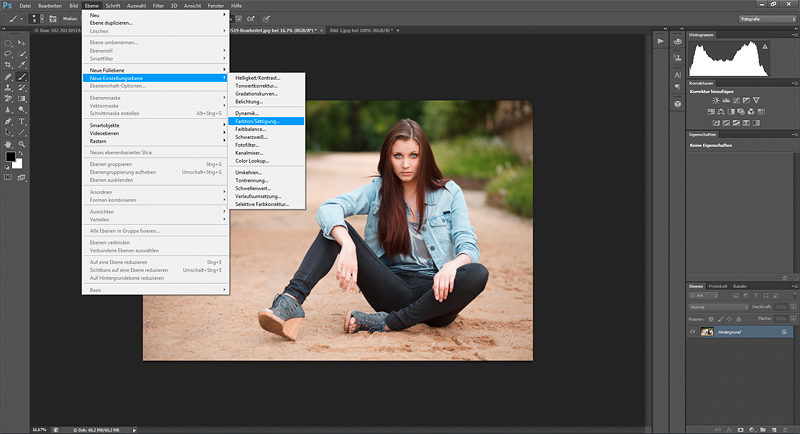Toggle type layer filter in Ebenen panel
800x434 pixels.
tap(756, 296)
